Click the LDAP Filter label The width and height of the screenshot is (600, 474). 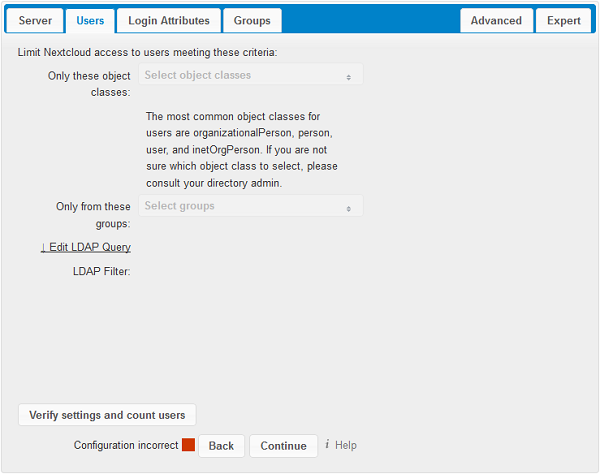point(102,271)
